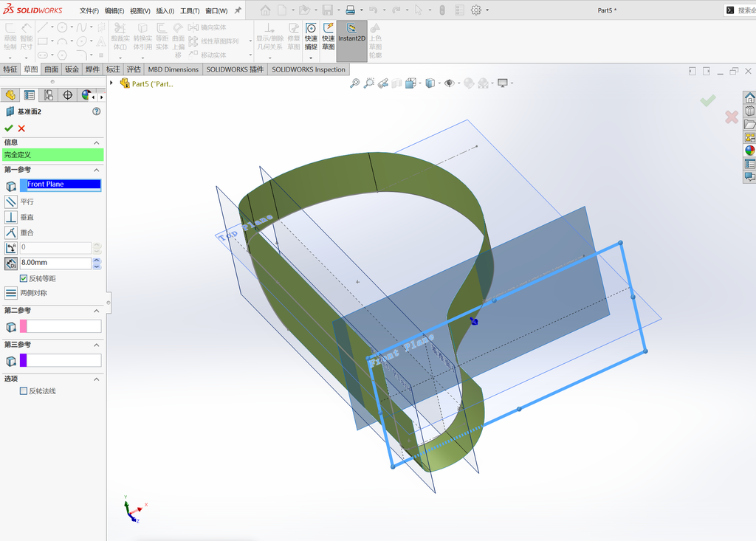Open the Appearances color sphere task pane icon

750,151
